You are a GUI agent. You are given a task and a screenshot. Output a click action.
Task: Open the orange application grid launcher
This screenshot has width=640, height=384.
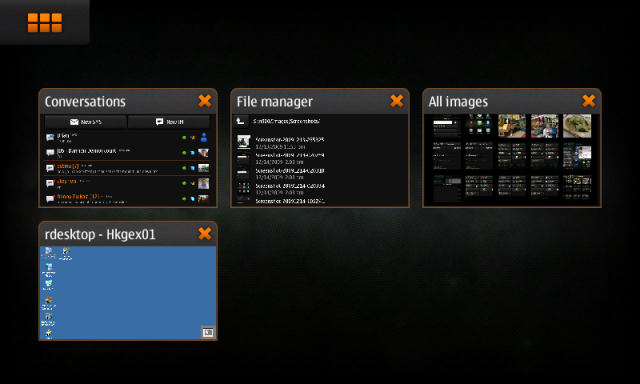coord(44,22)
